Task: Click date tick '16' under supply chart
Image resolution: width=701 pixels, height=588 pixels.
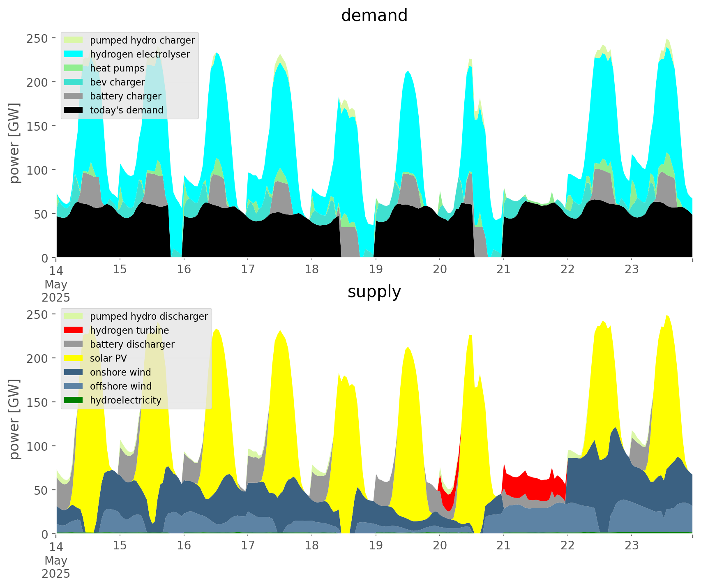Action: coord(184,546)
